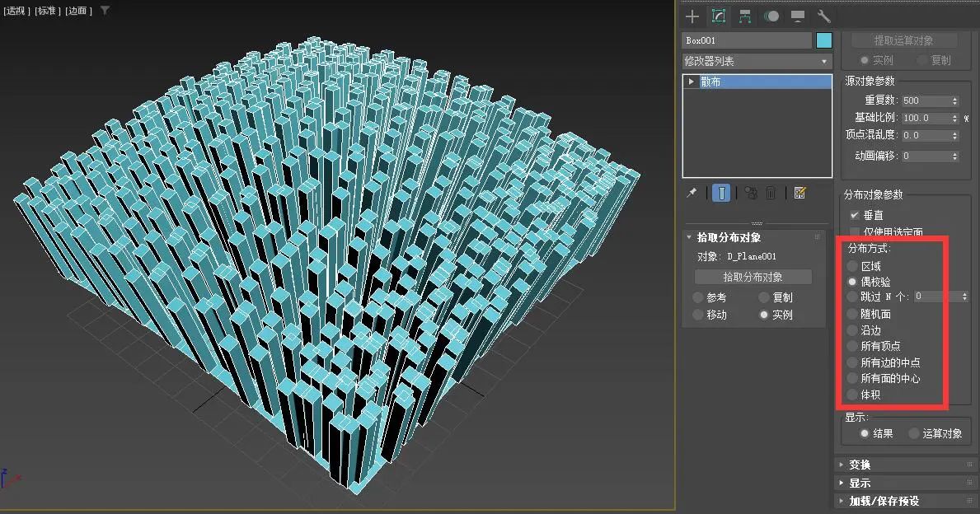Expand the 散布 stack entry arrow
980x514 pixels.
pos(692,82)
